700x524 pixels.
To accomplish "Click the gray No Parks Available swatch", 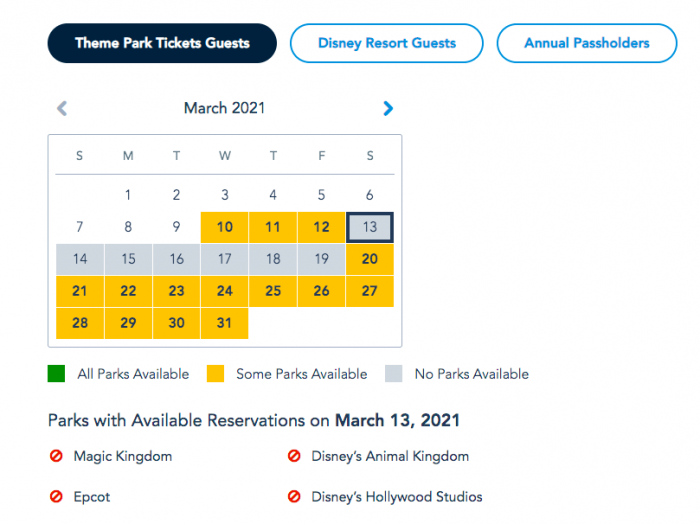I will (393, 374).
